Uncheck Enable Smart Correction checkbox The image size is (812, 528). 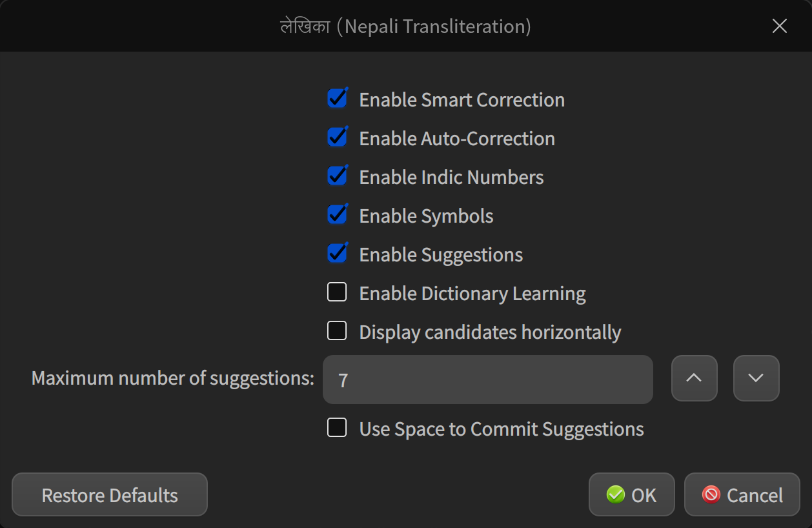click(337, 99)
